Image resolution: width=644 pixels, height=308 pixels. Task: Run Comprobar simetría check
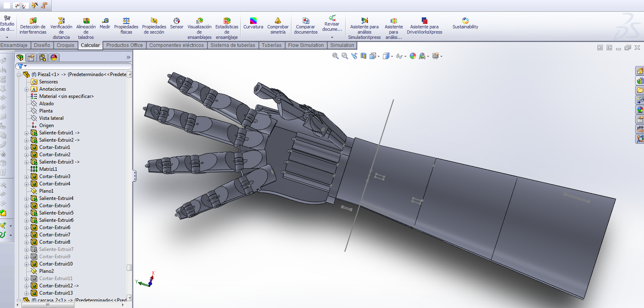click(278, 26)
